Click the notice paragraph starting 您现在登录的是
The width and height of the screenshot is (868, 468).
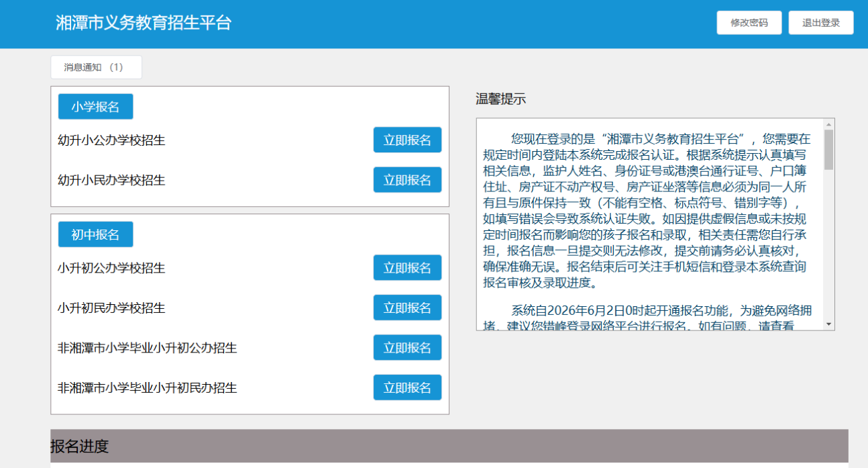point(647,211)
